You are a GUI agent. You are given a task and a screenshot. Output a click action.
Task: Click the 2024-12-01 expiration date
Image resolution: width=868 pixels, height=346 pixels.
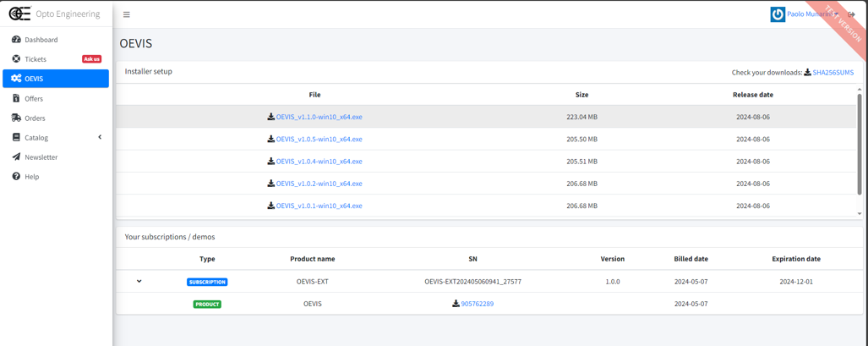click(796, 282)
